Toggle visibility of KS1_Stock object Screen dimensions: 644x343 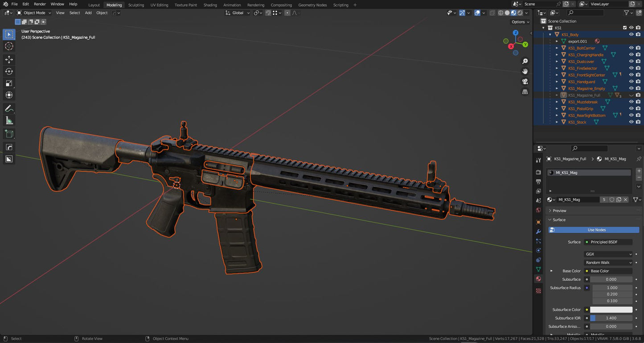click(x=631, y=122)
